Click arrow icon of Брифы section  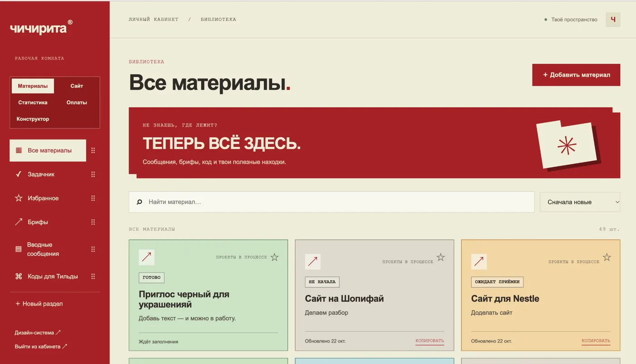click(19, 222)
